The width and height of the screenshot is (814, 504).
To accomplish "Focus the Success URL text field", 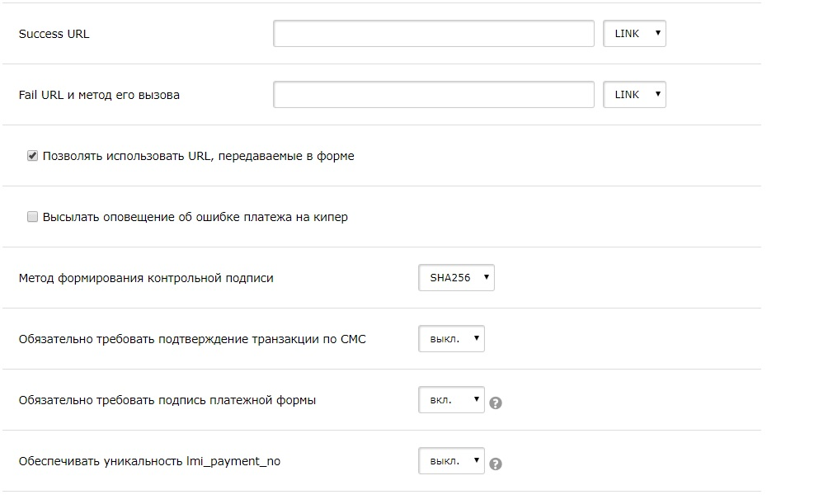I will [434, 34].
